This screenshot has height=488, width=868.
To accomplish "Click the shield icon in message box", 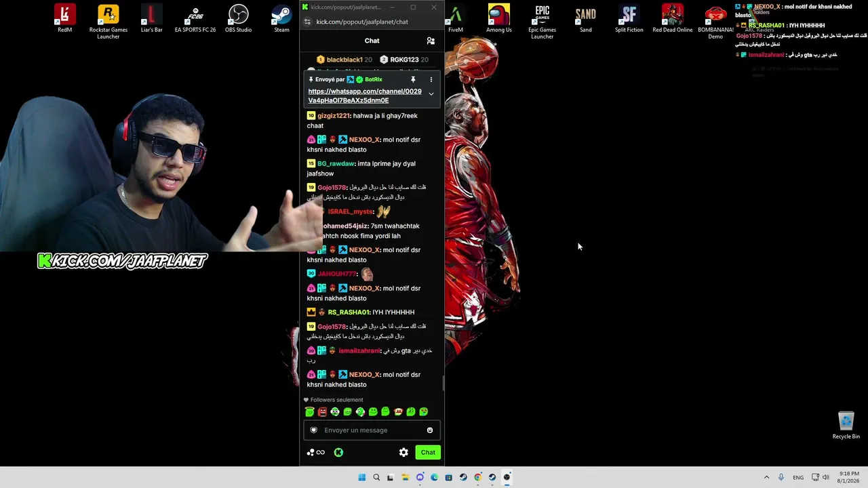I will coord(313,430).
